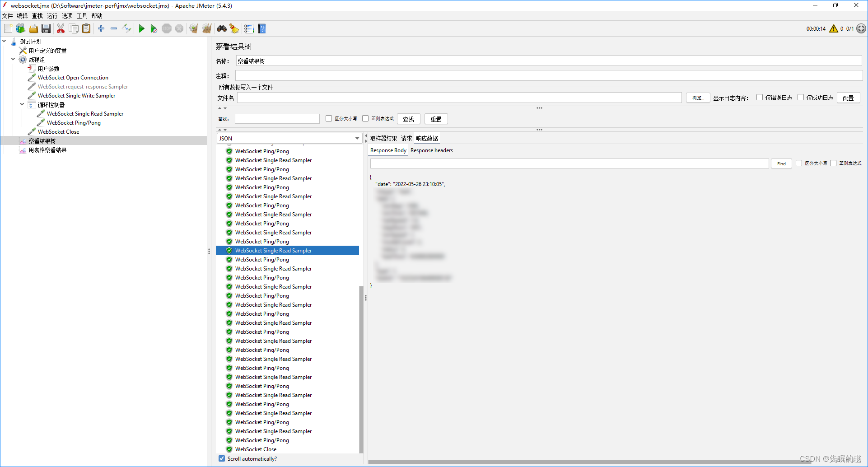Open the 帮助 menu
The image size is (868, 467).
point(97,16)
